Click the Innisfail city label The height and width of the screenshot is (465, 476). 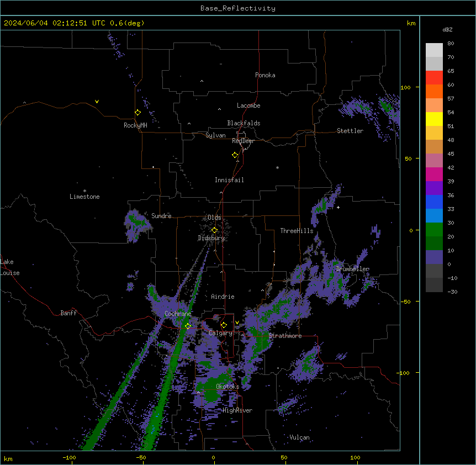tap(229, 180)
